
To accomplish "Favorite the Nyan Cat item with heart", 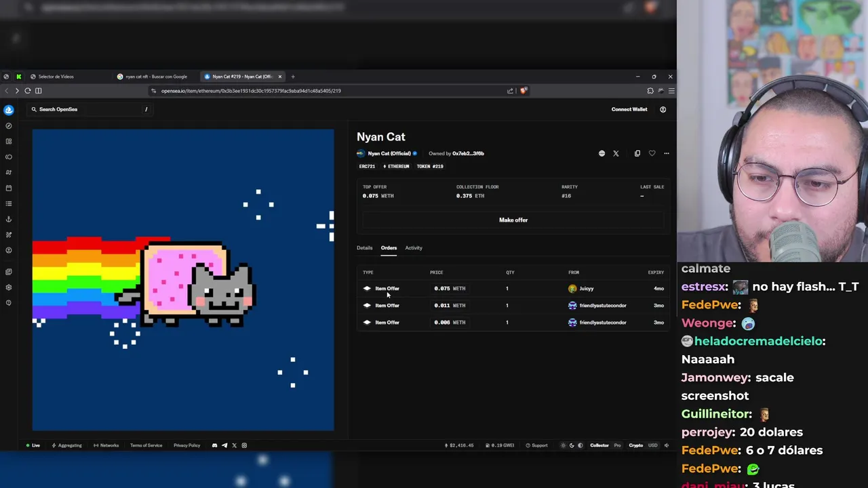I will [x=652, y=154].
